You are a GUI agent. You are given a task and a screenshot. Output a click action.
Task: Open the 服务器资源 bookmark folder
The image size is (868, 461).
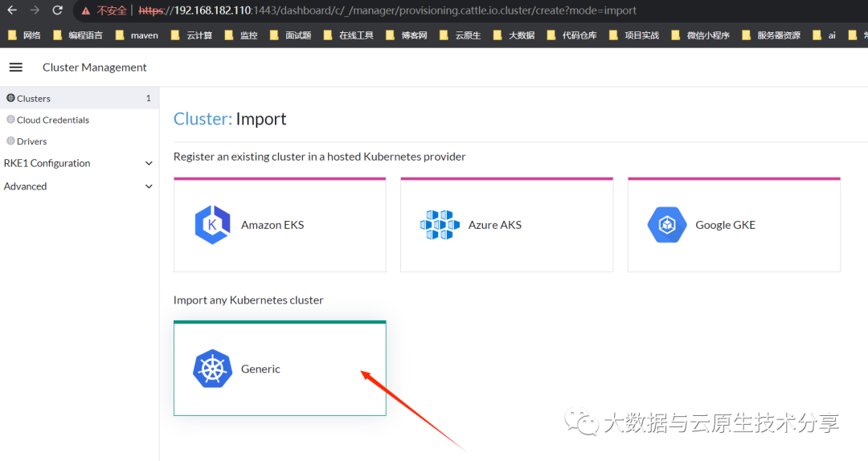tap(771, 35)
